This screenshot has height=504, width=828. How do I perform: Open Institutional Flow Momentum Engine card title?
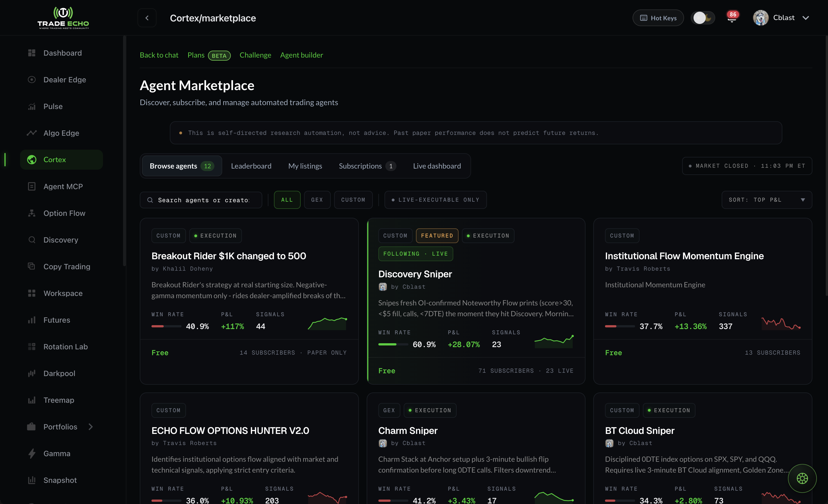(x=684, y=256)
